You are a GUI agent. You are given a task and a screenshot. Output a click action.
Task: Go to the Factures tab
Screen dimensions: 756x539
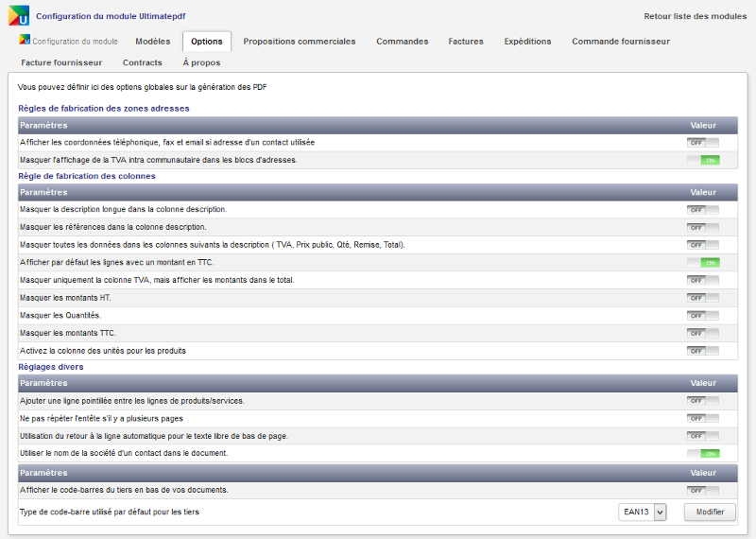click(466, 42)
